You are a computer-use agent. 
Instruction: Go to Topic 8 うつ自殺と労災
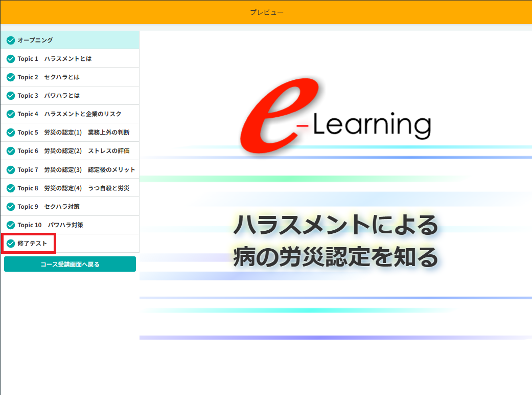[x=70, y=188]
